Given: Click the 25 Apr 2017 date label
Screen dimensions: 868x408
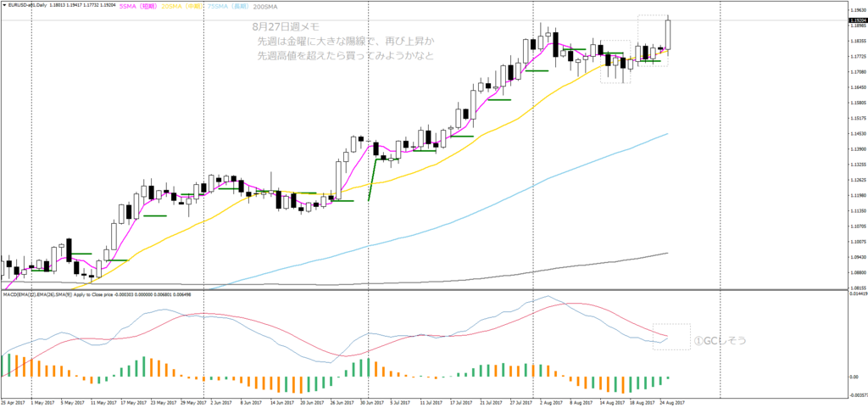Looking at the screenshot, I should 11,403.
